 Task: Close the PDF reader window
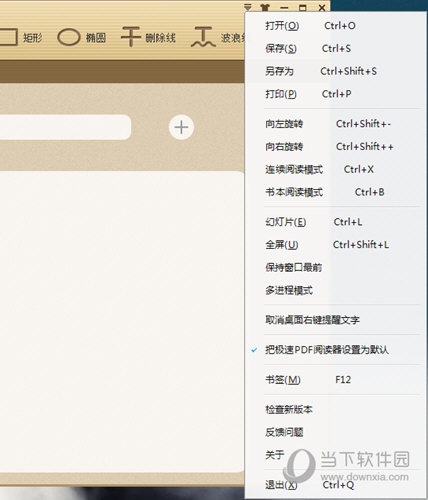coord(322,7)
